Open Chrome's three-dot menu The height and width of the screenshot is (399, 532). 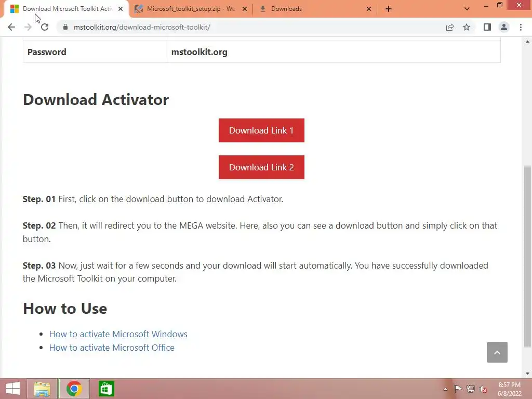(521, 27)
